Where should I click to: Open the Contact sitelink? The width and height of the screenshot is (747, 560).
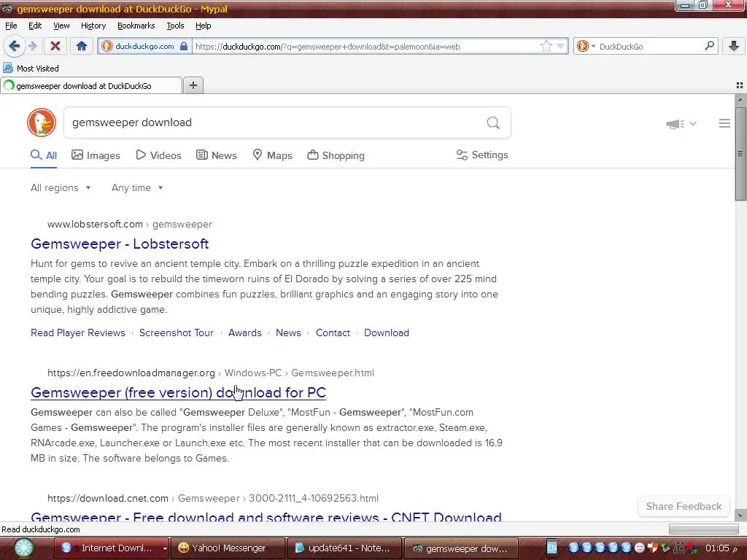(x=333, y=332)
